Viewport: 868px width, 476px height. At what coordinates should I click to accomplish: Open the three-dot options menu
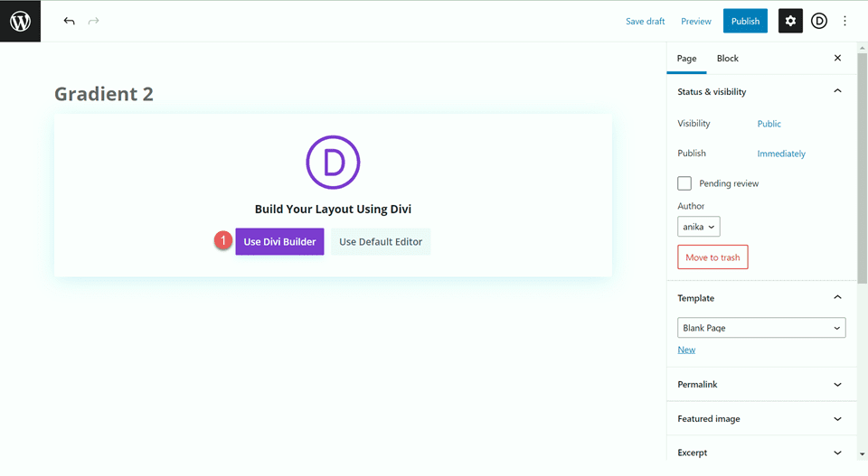pyautogui.click(x=845, y=21)
